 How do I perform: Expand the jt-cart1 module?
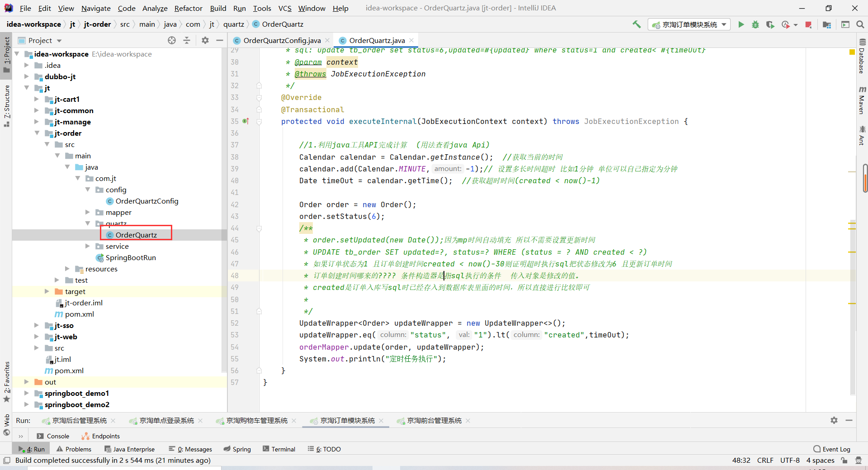pyautogui.click(x=37, y=99)
